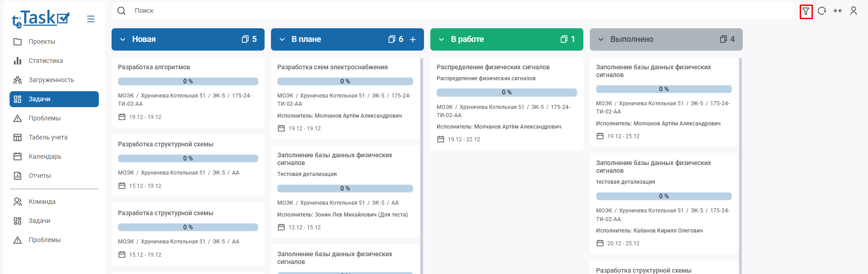Click the collapse columns arrows icon
The height and width of the screenshot is (274, 868).
[837, 11]
